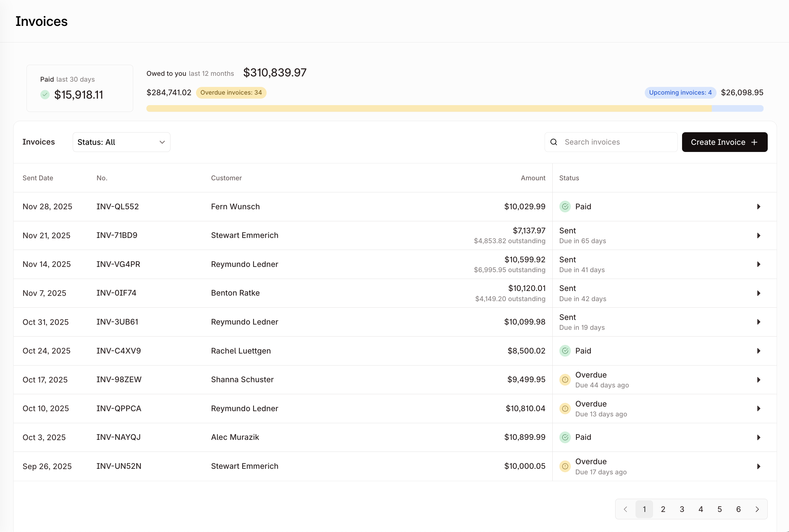Expand details for invoice INV-QL552
Screen dimensions: 789x532
tap(758, 206)
